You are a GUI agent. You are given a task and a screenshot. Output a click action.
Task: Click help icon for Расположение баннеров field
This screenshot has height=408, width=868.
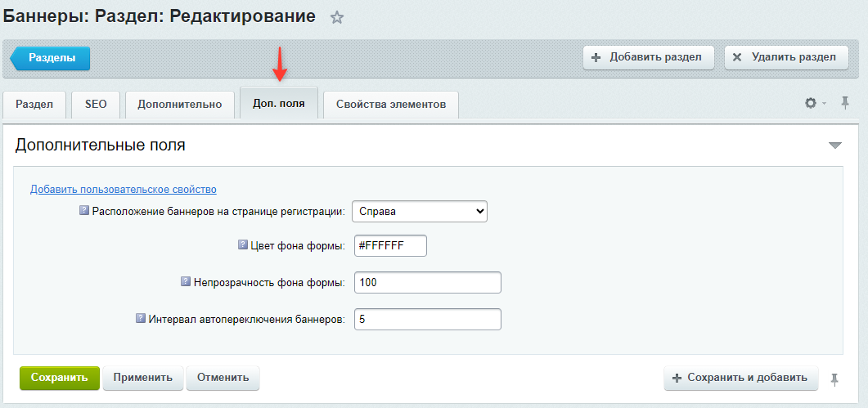[x=84, y=210]
